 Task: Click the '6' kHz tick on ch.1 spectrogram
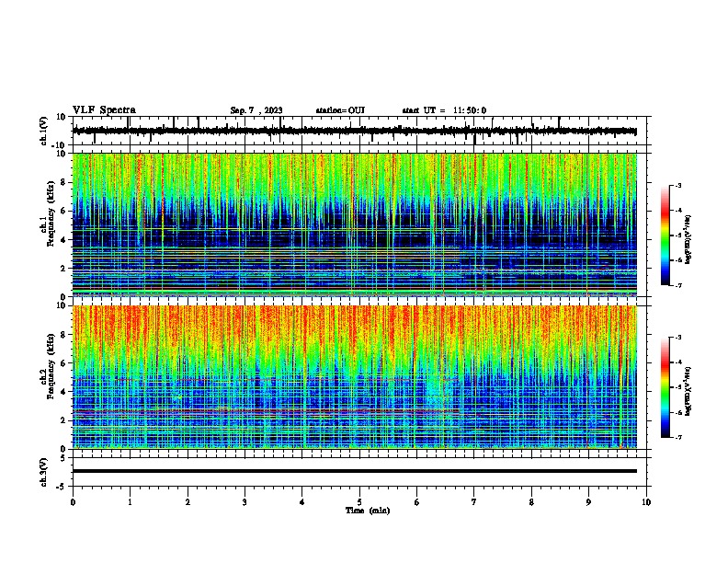[x=63, y=211]
